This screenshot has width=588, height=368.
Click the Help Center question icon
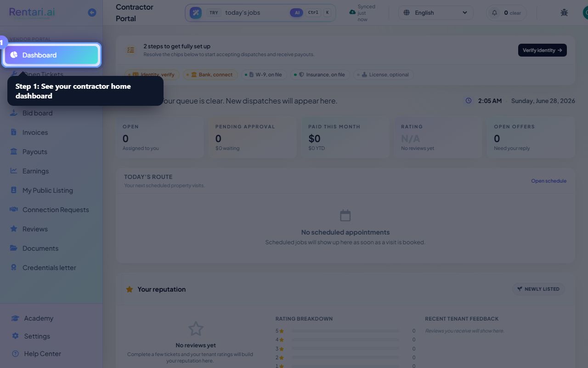(x=15, y=354)
